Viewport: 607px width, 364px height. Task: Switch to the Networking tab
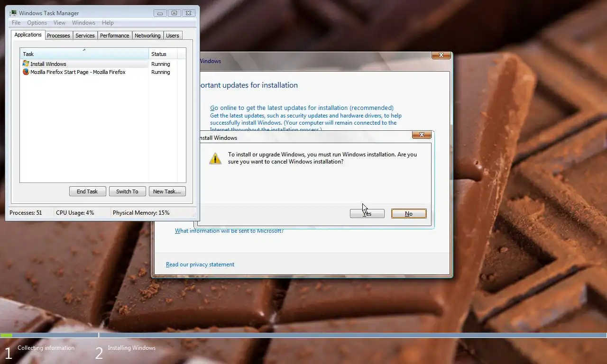[147, 36]
